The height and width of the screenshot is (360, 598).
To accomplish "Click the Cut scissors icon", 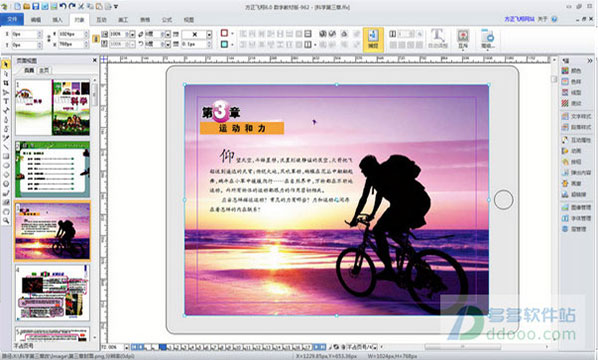I will 81,6.
